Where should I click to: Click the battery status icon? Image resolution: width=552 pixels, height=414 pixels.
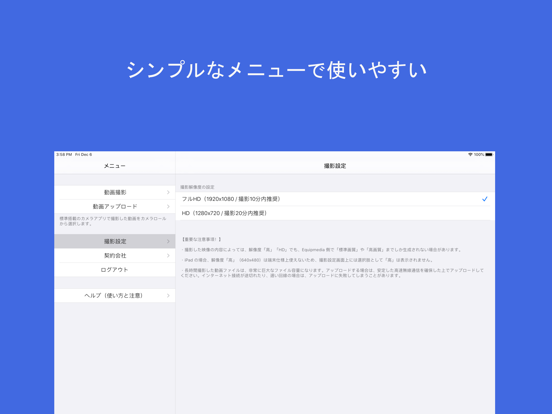[489, 155]
